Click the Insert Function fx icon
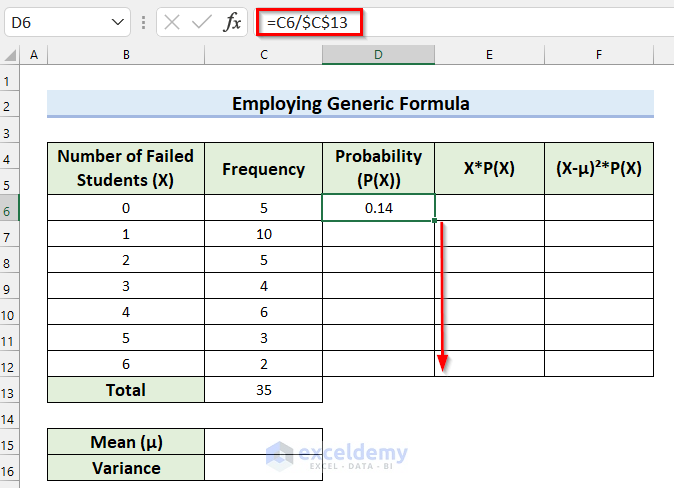 [231, 22]
